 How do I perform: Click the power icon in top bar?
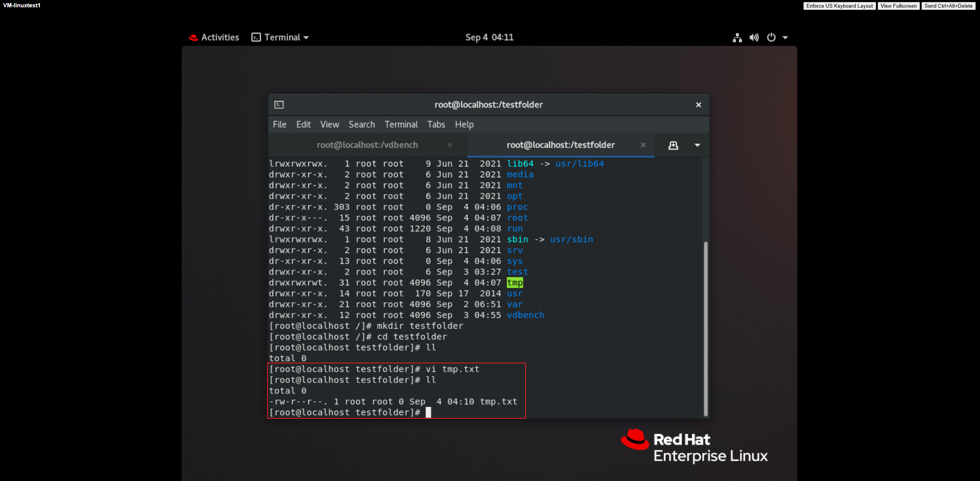[x=771, y=38]
